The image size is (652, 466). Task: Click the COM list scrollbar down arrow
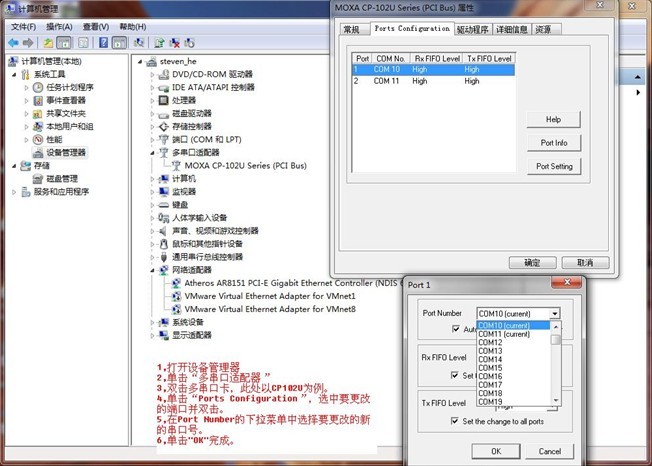[x=557, y=402]
